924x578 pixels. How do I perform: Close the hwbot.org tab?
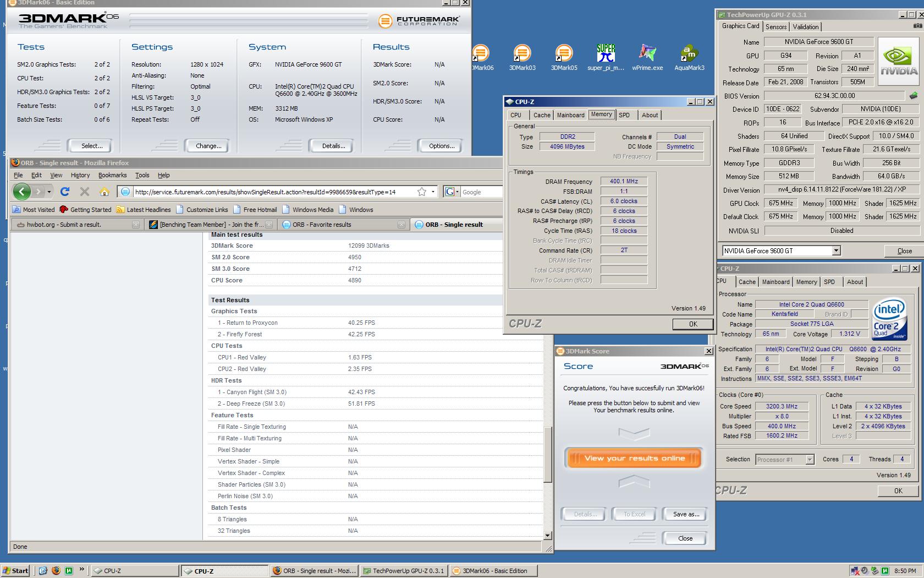coord(136,225)
